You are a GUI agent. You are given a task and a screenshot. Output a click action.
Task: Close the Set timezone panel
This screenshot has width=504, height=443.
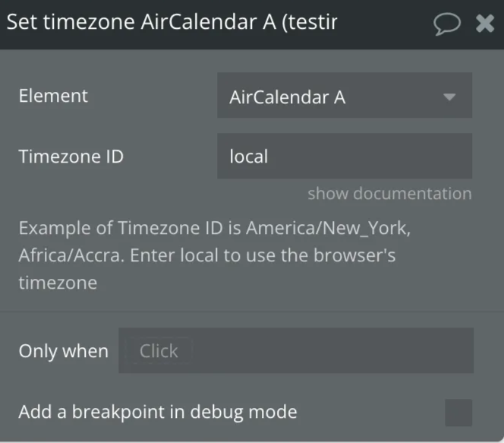point(484,24)
